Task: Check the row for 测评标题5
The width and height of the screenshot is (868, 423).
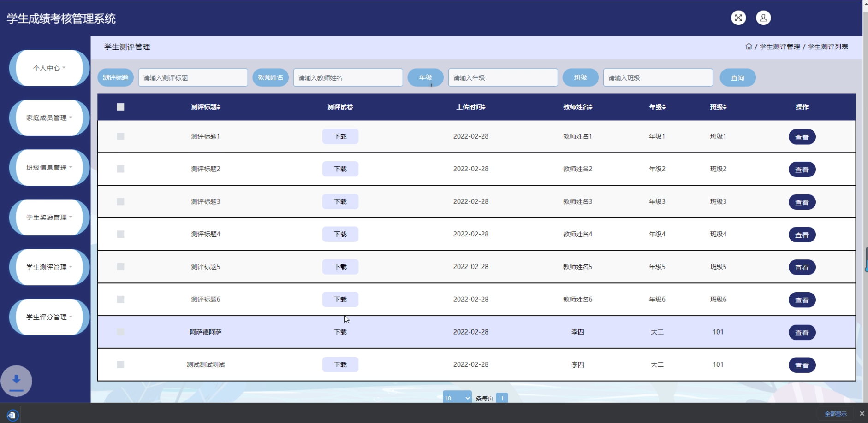Action: click(120, 267)
